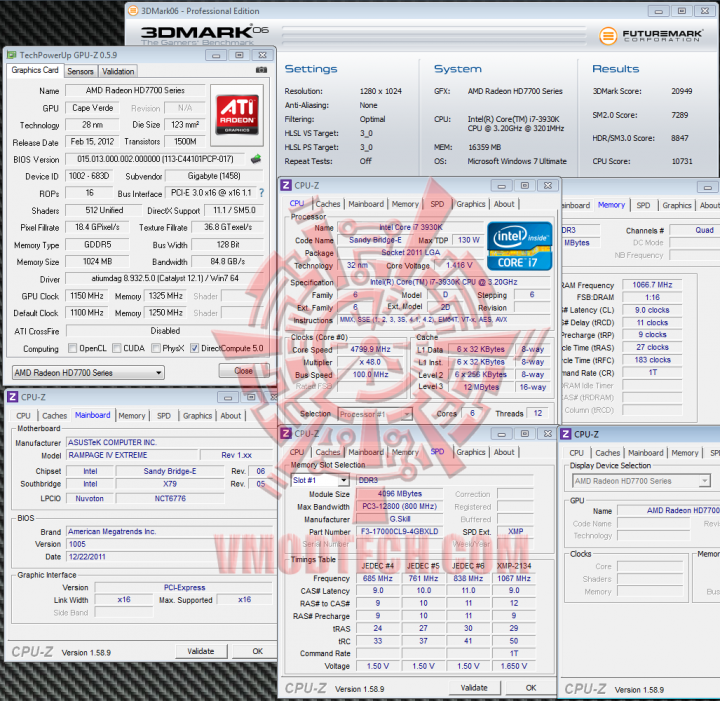Select the Caches tab in the CPU-Z SPD window
The image size is (720, 701).
328,452
